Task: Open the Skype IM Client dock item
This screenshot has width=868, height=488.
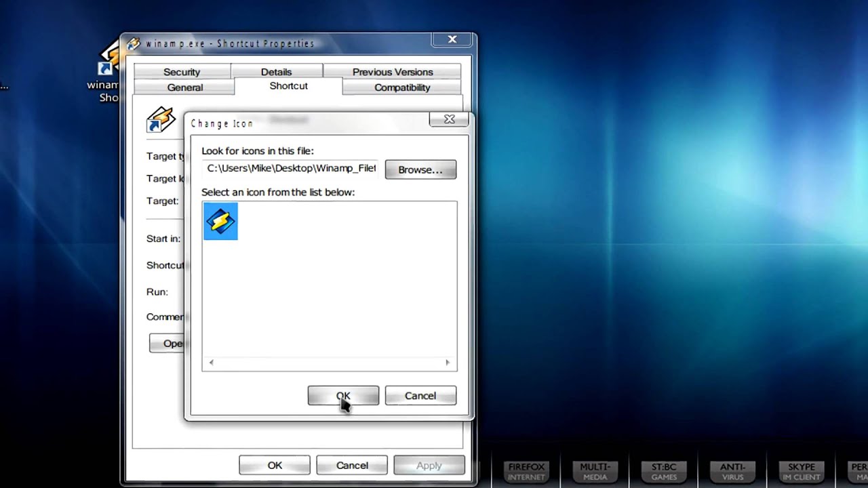Action: (x=802, y=472)
